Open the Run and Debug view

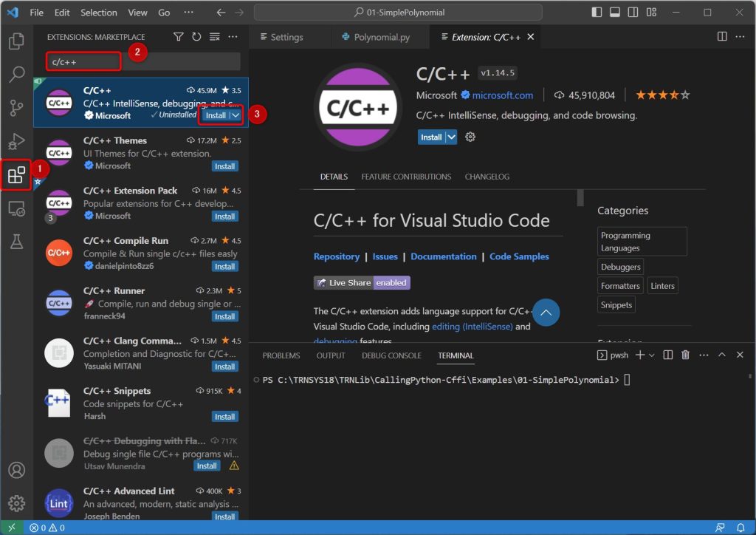pyautogui.click(x=16, y=141)
